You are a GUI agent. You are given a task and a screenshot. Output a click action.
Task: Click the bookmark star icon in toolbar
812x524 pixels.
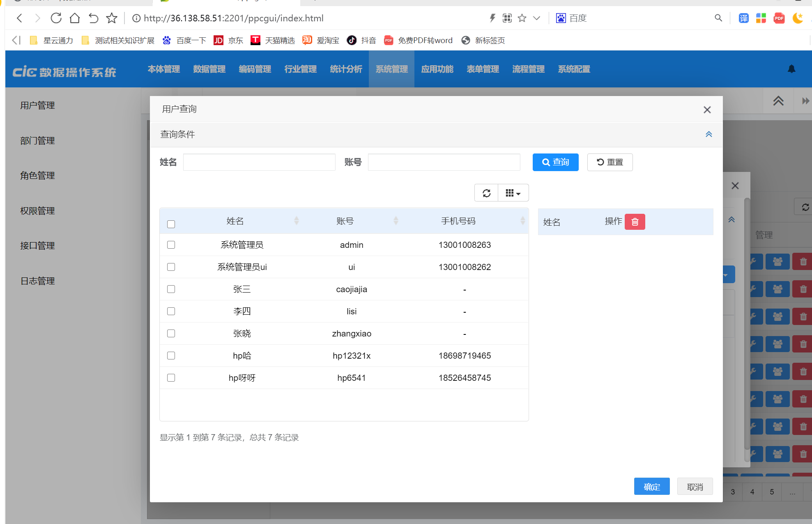111,18
